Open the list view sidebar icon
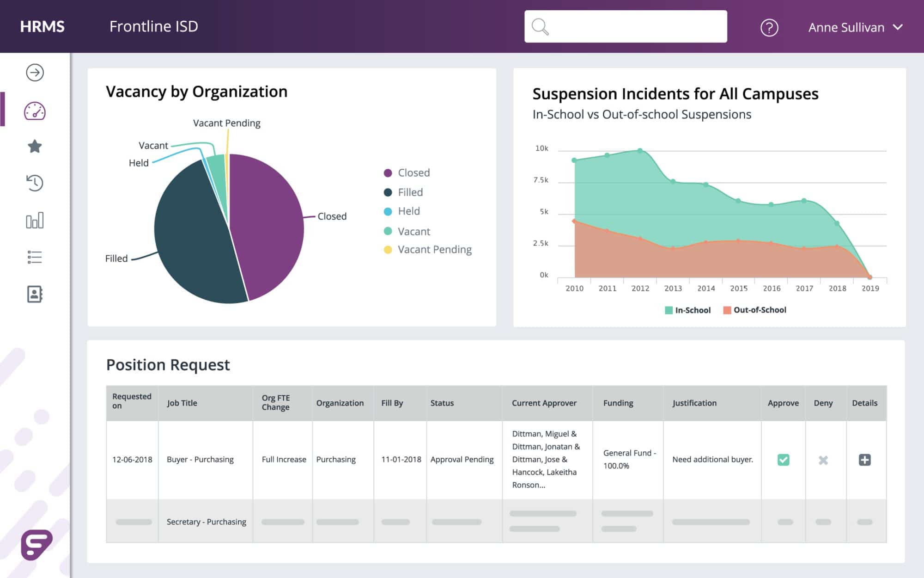Screen dimensions: 924x578 (x=35, y=257)
